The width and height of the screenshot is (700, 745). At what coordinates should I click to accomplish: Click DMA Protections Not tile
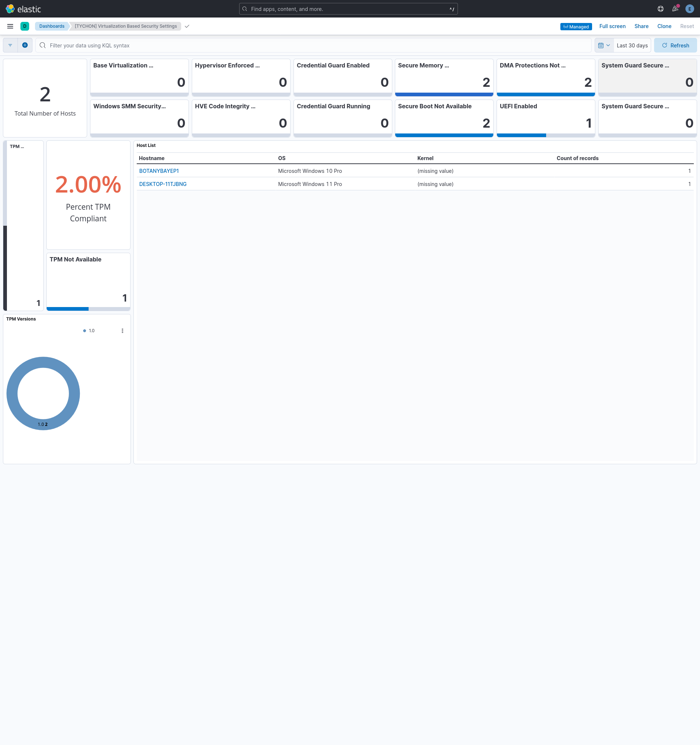[546, 78]
